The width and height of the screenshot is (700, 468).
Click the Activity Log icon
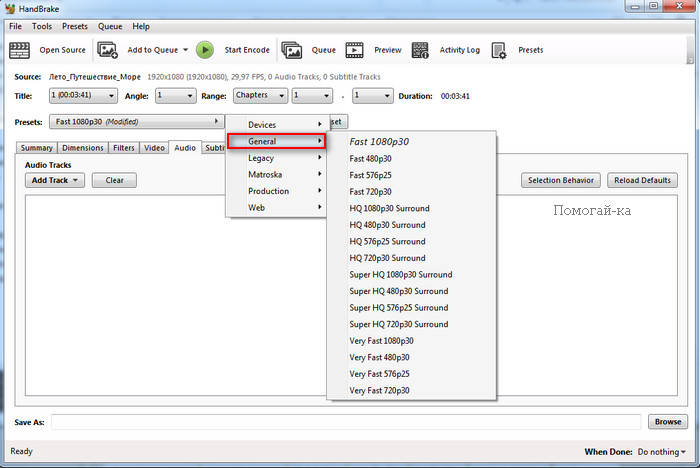(x=420, y=50)
